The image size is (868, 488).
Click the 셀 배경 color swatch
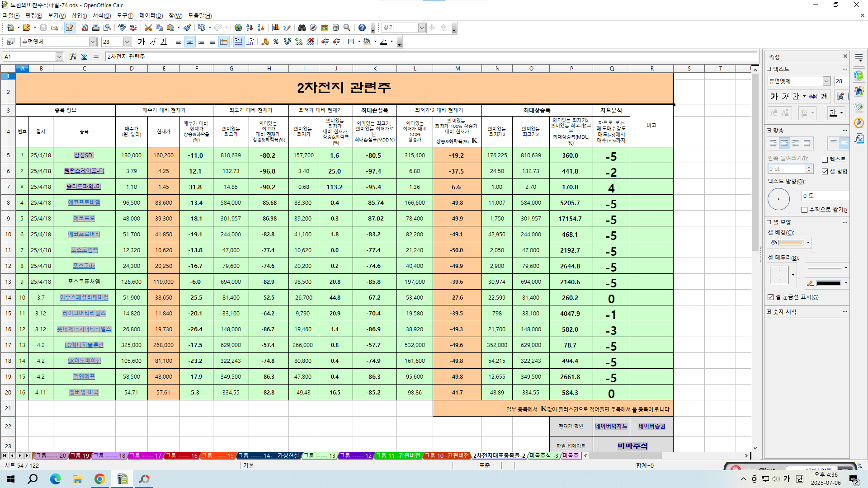[790, 243]
